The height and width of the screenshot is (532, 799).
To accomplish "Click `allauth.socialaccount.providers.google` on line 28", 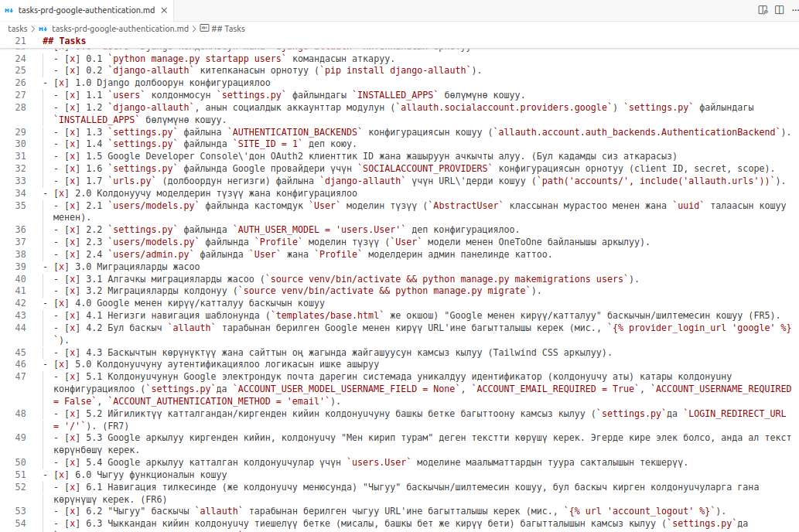I will click(x=504, y=107).
